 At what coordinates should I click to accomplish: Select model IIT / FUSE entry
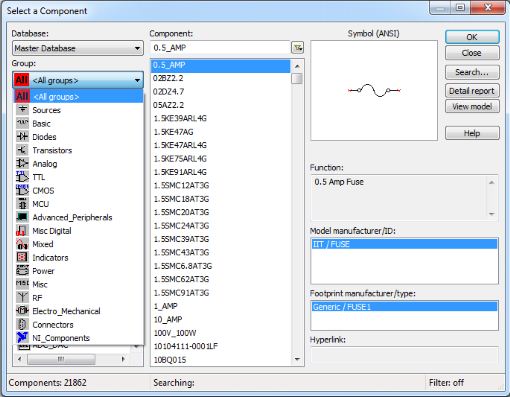click(x=404, y=244)
